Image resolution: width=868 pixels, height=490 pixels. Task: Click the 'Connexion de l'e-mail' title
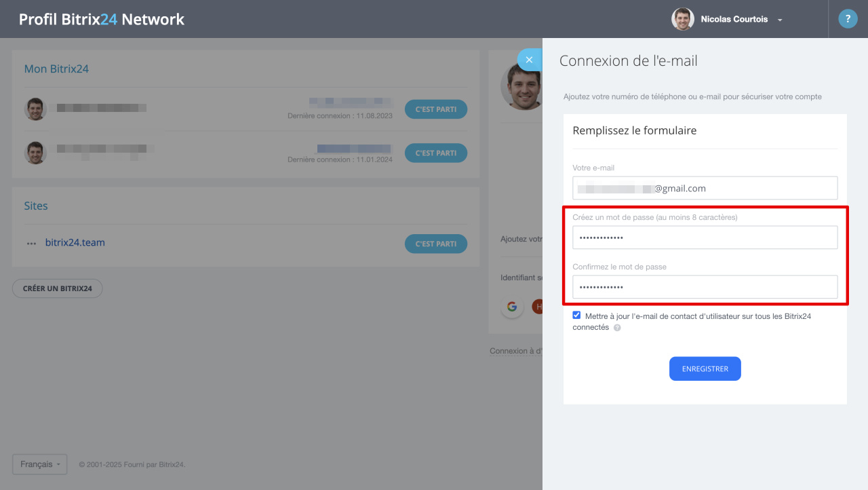(x=628, y=61)
